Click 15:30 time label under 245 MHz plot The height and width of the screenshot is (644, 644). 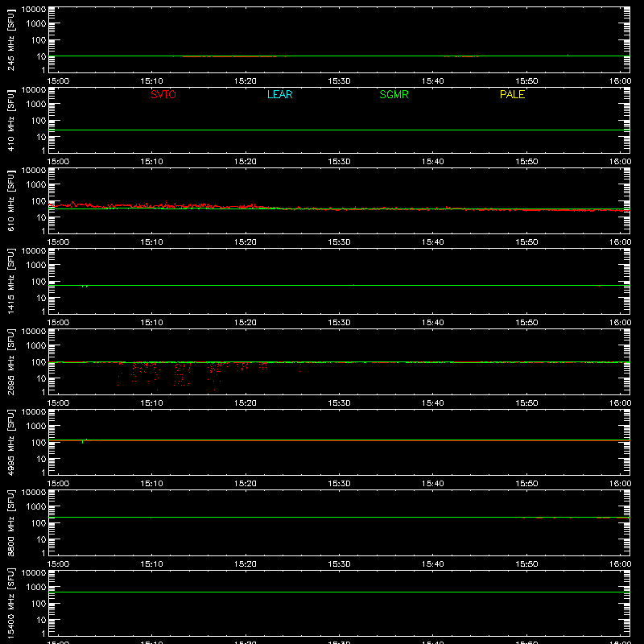coord(339,81)
